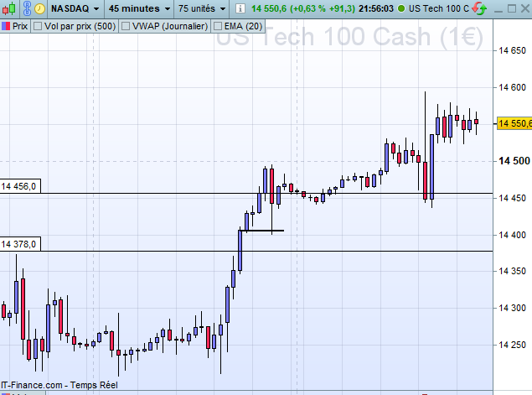Click the 14 456,0 horizontal line label
This screenshot has height=395, width=532.
click(x=20, y=186)
